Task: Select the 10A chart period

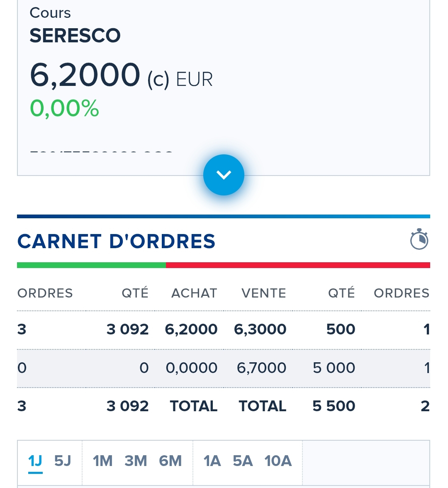Action: [278, 461]
